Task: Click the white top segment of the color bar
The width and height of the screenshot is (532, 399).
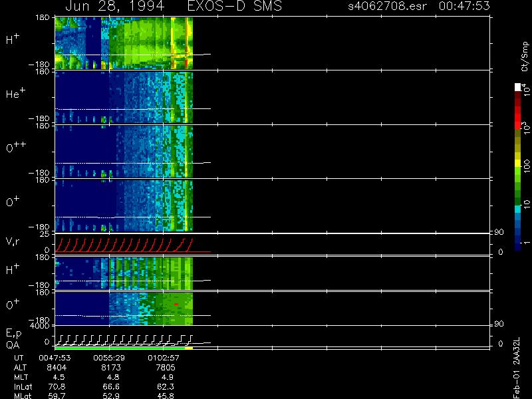Action: tap(518, 87)
